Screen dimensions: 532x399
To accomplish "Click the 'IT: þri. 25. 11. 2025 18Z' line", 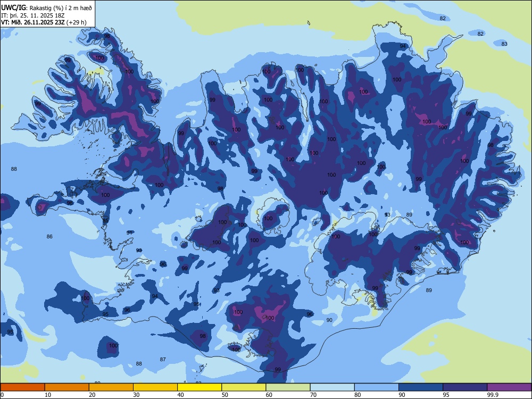I will [x=32, y=15].
